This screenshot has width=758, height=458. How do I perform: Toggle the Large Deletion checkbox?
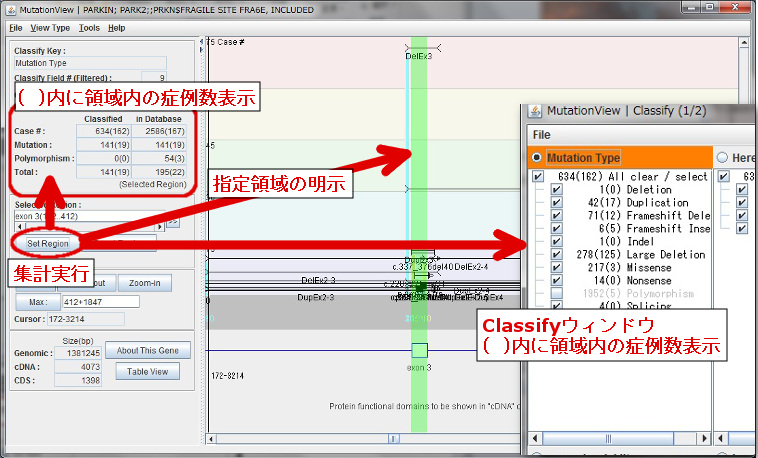click(x=557, y=254)
